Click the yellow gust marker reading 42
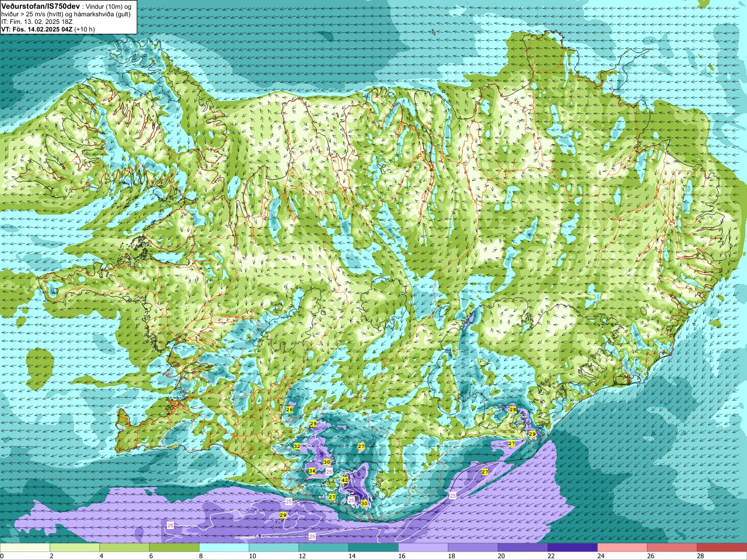 tap(345, 480)
